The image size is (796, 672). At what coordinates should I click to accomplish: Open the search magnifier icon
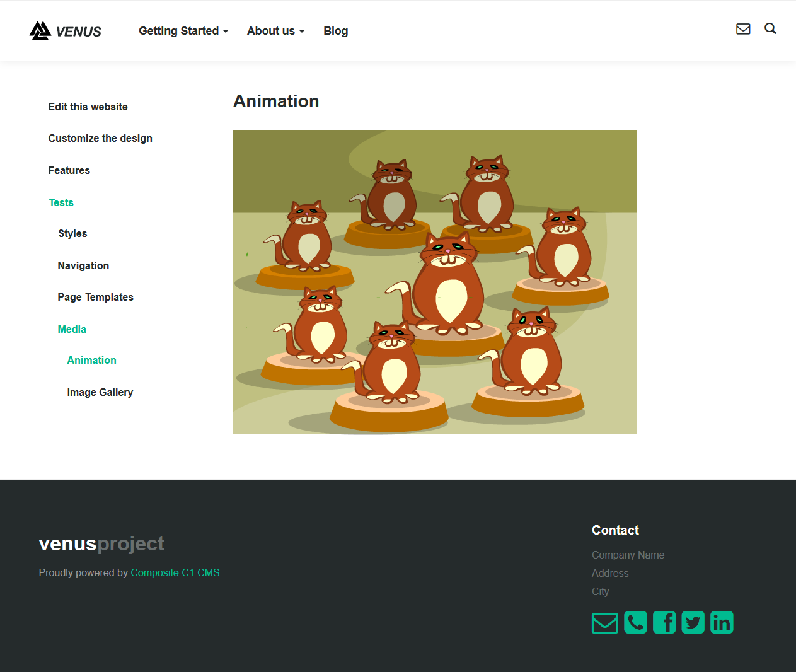coord(770,29)
